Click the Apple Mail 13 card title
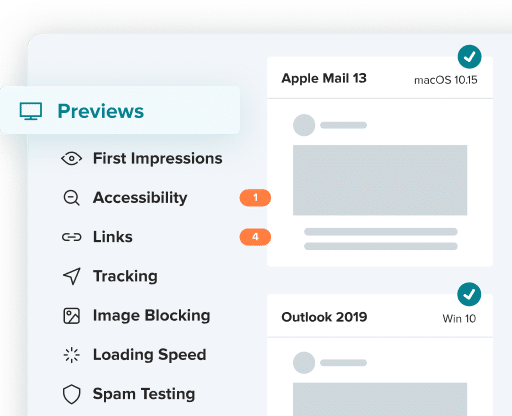Screen dimensions: 512x416 pos(324,79)
